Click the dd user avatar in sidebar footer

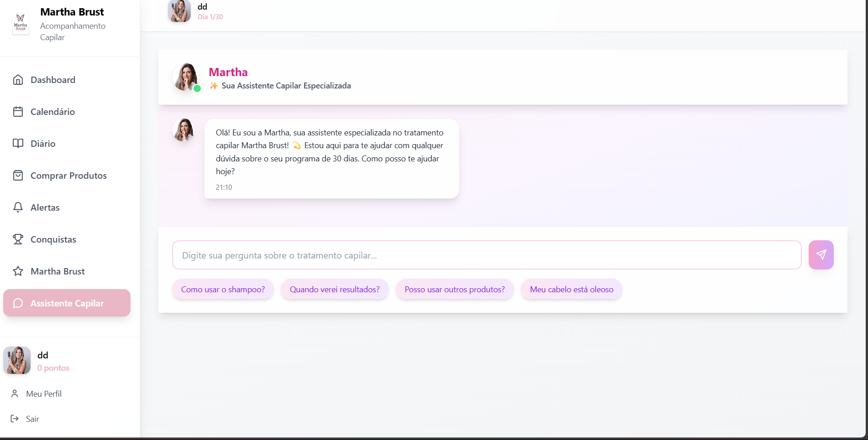pyautogui.click(x=17, y=360)
